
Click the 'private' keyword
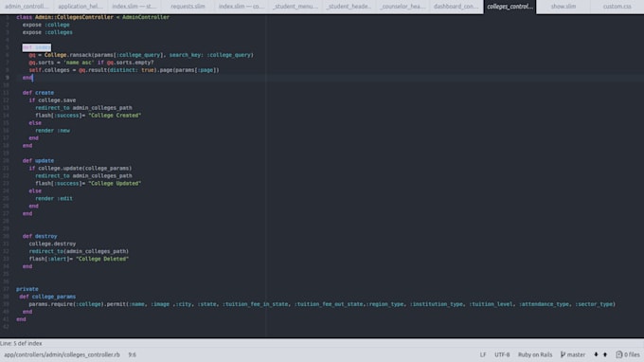click(27, 289)
